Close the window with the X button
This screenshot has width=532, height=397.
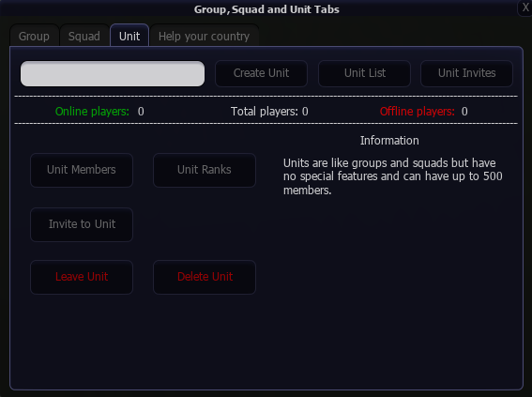pyautogui.click(x=525, y=8)
